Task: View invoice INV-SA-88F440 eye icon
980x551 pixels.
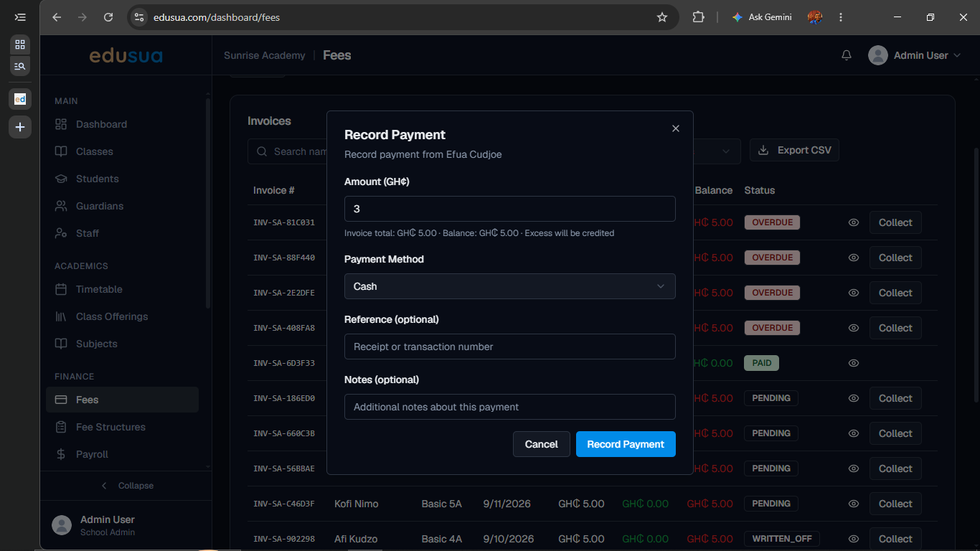Action: 854,258
